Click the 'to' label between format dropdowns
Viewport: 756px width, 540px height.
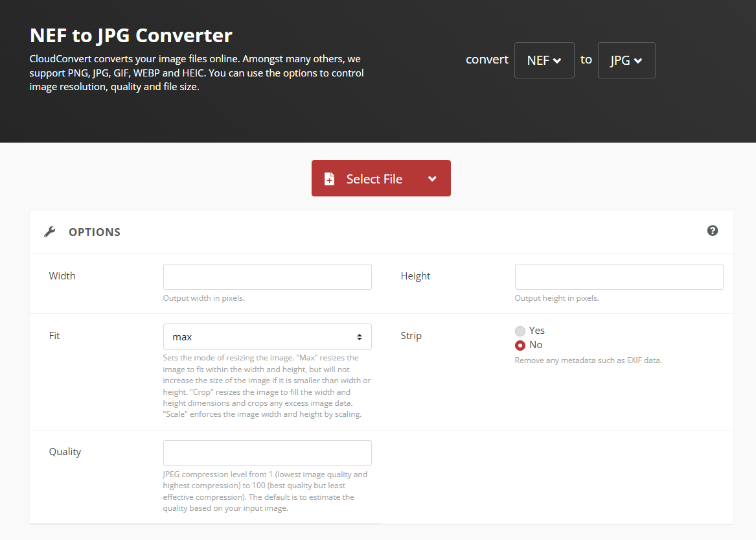pos(586,60)
